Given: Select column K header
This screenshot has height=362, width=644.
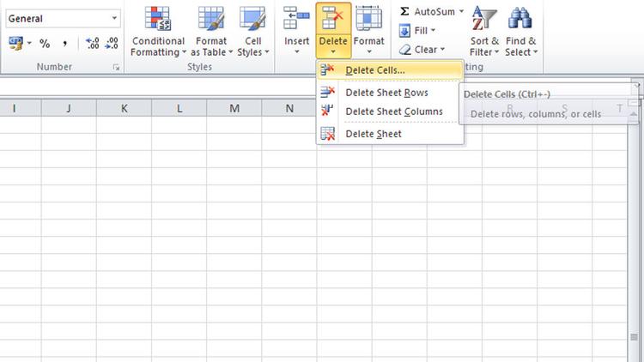Looking at the screenshot, I should click(x=125, y=108).
